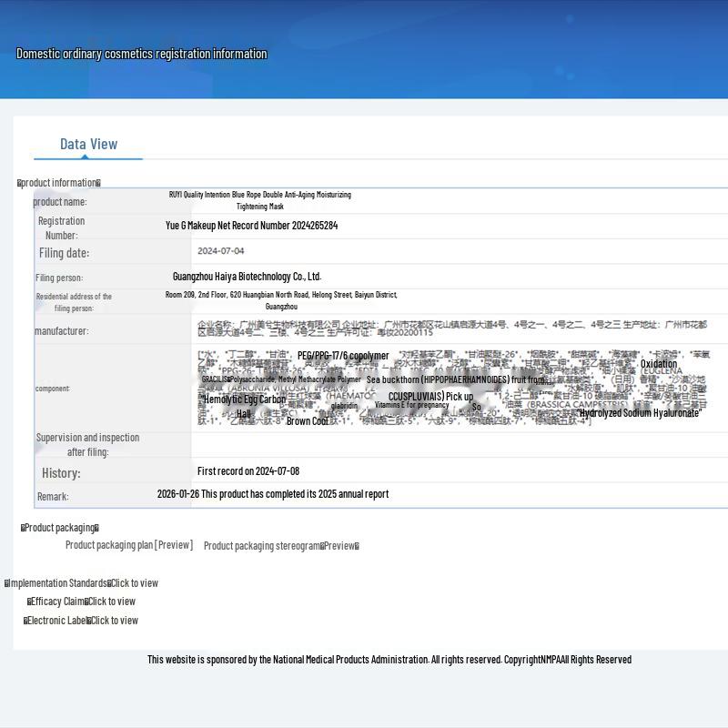Viewport: 728px width, 728px height.
Task: Click the filing date value 2024-07-04
Action: [x=221, y=251]
